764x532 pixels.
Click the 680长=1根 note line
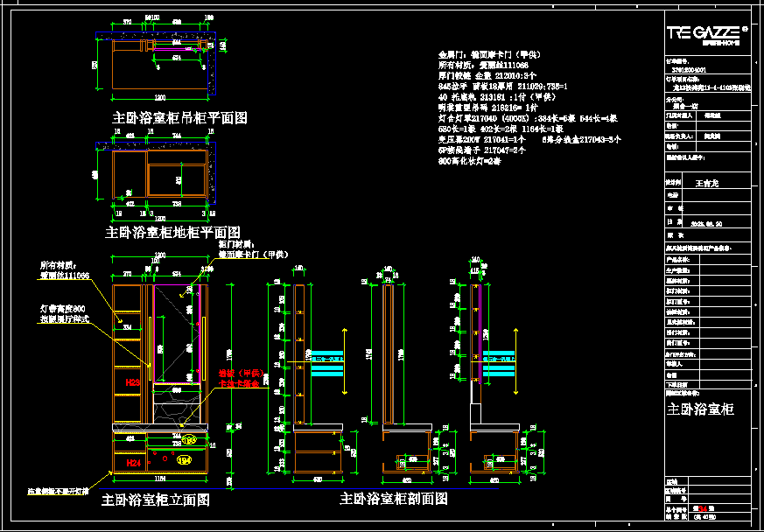pyautogui.click(x=501, y=129)
